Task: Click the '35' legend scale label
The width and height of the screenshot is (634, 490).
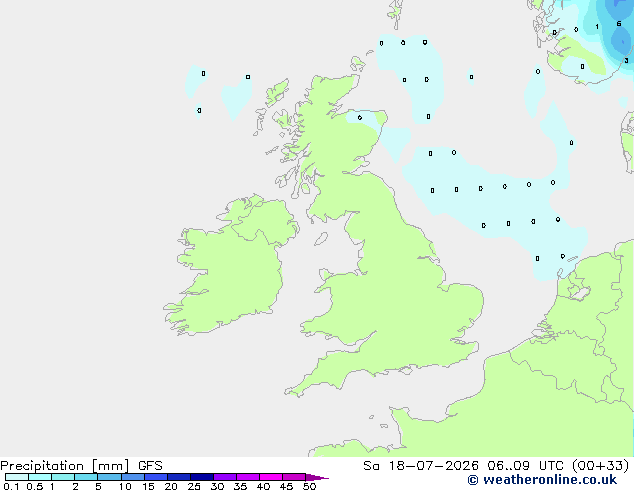Action: pyautogui.click(x=240, y=486)
